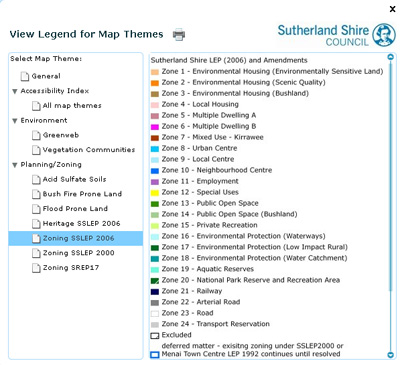This screenshot has height=365, width=400.
Task: Click 'Sutherland Shire LEP (2006) and Amendments' heading
Action: (229, 60)
